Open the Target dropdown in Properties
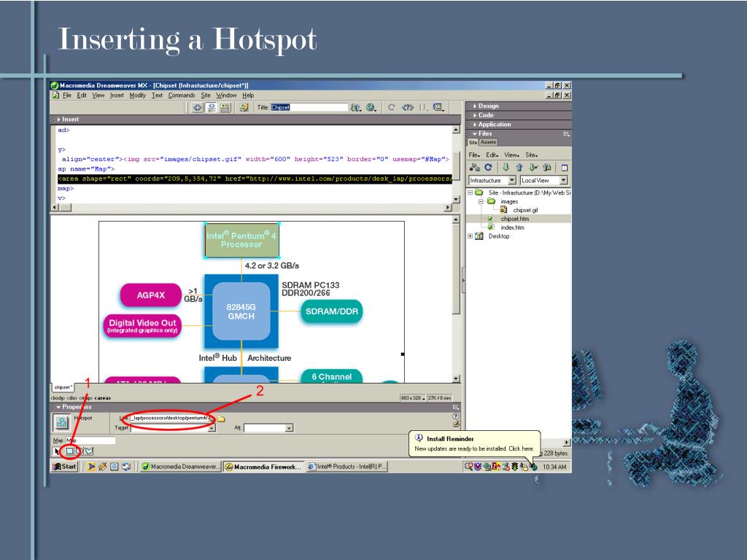 tap(212, 429)
